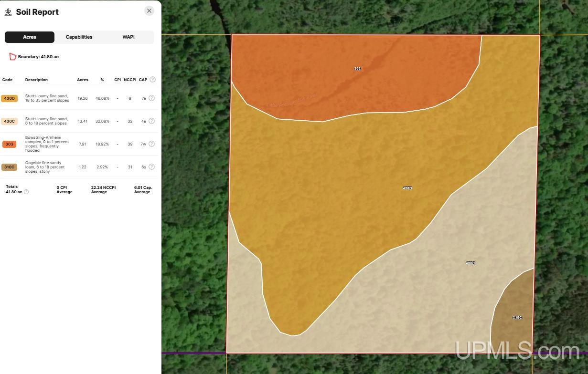Switch to the Capabilities tab
Viewport: 588px width, 374px height.
pos(79,37)
